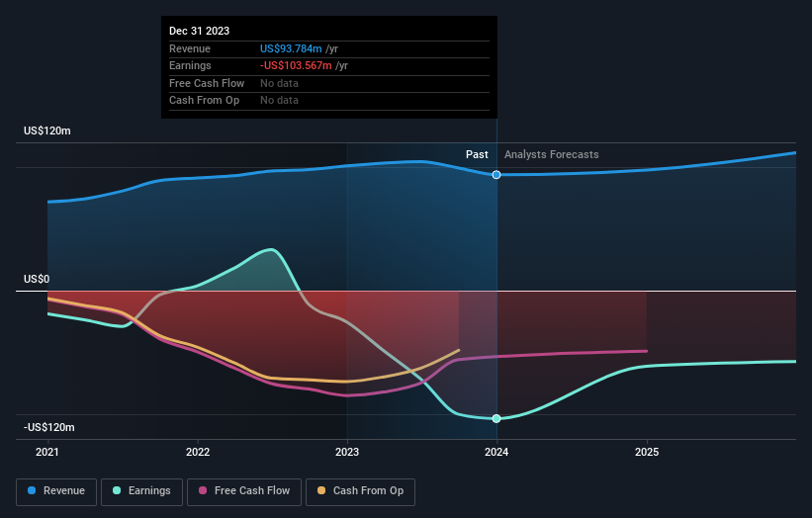Toggle the Earnings legend series

[141, 491]
